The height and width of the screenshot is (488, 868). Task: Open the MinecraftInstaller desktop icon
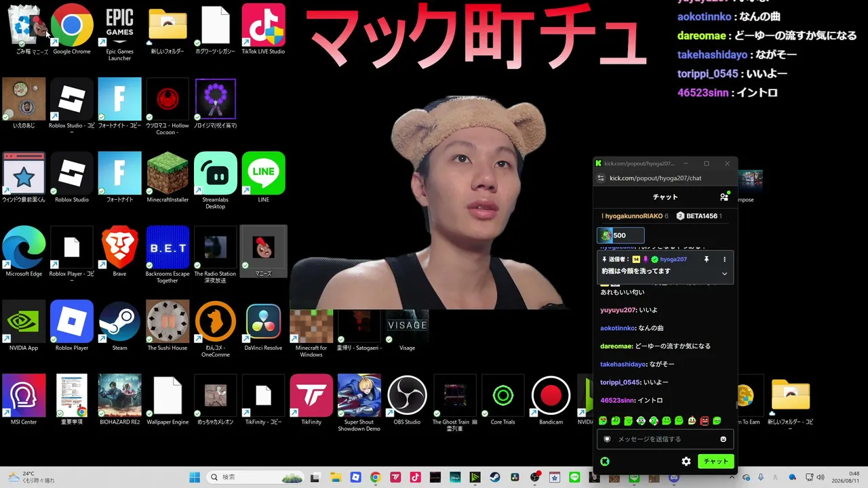[167, 176]
